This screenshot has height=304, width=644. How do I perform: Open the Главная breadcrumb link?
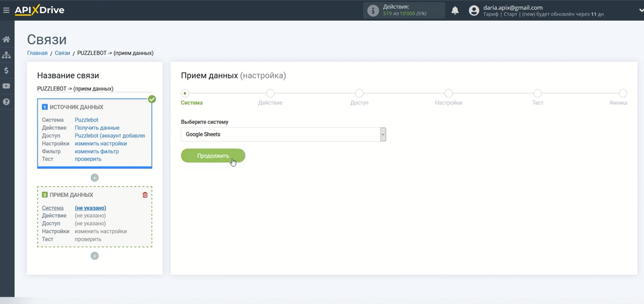tap(37, 53)
